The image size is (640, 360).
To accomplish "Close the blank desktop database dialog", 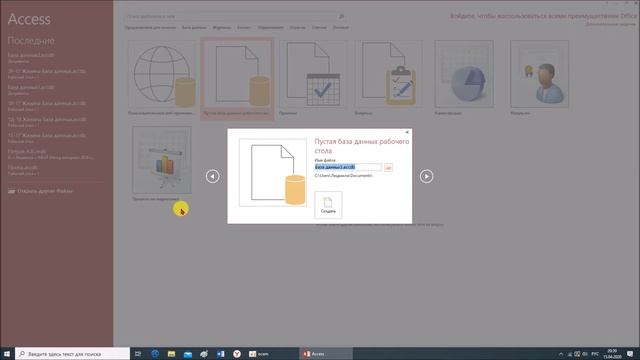I will (x=407, y=132).
